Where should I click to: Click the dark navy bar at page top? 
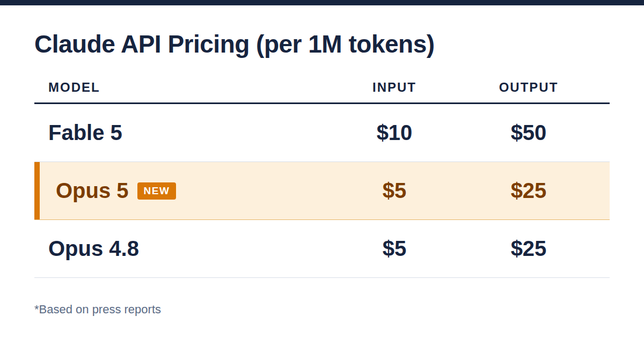click(x=322, y=3)
